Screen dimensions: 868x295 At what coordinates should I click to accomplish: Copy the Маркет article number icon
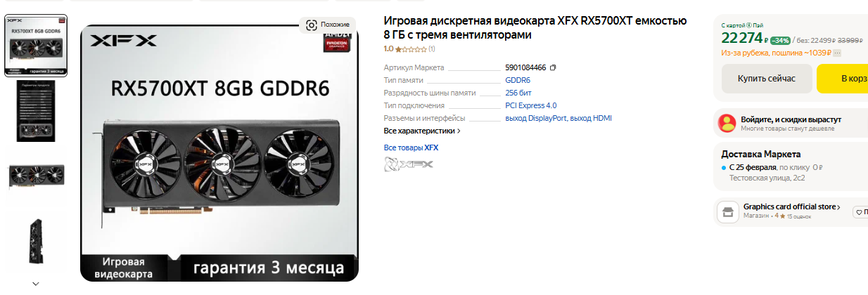click(x=553, y=67)
